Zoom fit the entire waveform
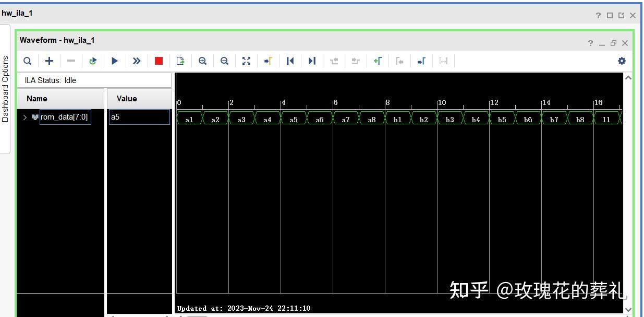The width and height of the screenshot is (644, 317). coord(246,61)
